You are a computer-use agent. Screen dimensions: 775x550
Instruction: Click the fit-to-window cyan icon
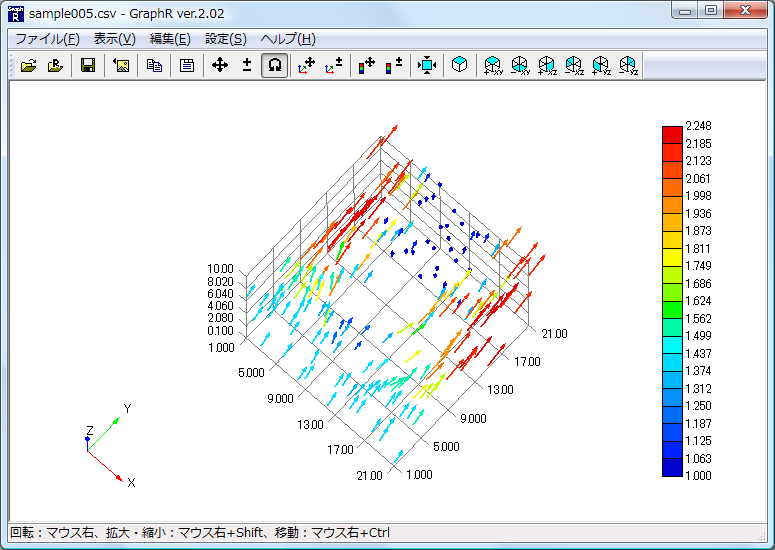(427, 66)
